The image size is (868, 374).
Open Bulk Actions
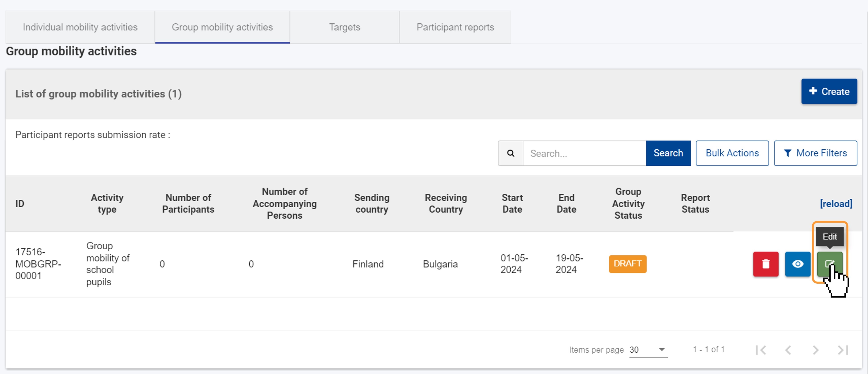click(x=732, y=153)
